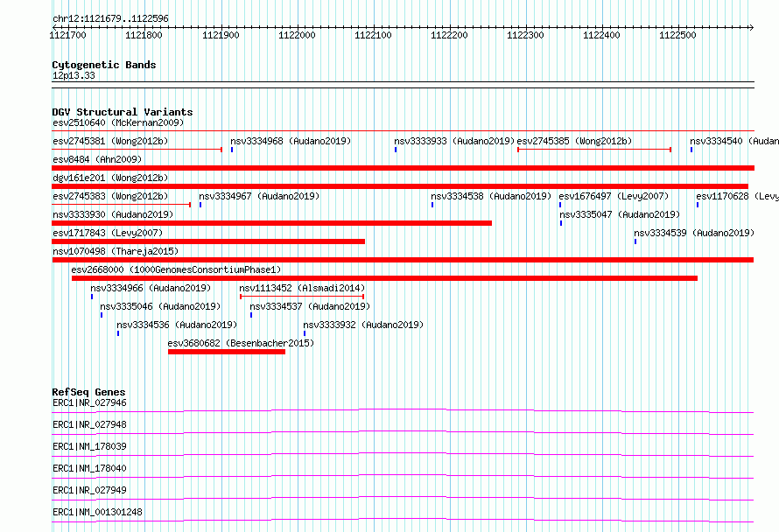The width and height of the screenshot is (779, 532).
Task: Select nsv3334537 (Audano2019) variant label
Action: 310,306
